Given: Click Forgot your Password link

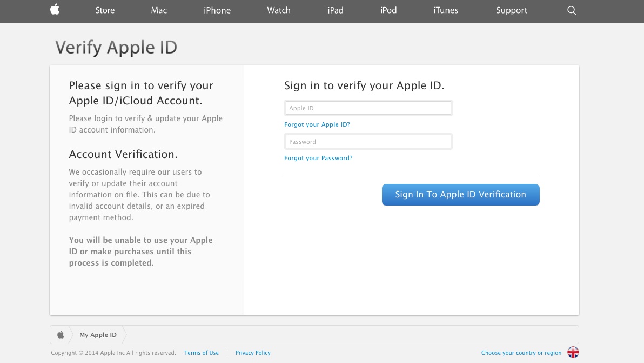Looking at the screenshot, I should point(318,158).
